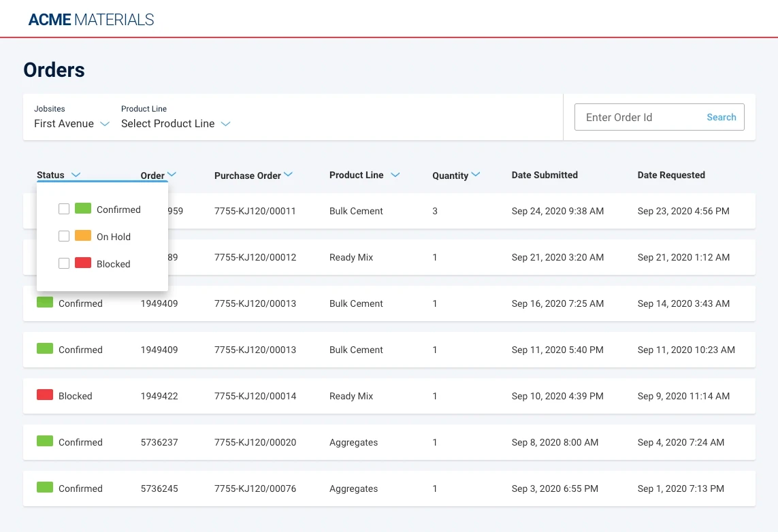Click Sep 24, 2020 9:38 AM date submitted
Viewport: 778px width, 532px height.
[x=557, y=211]
